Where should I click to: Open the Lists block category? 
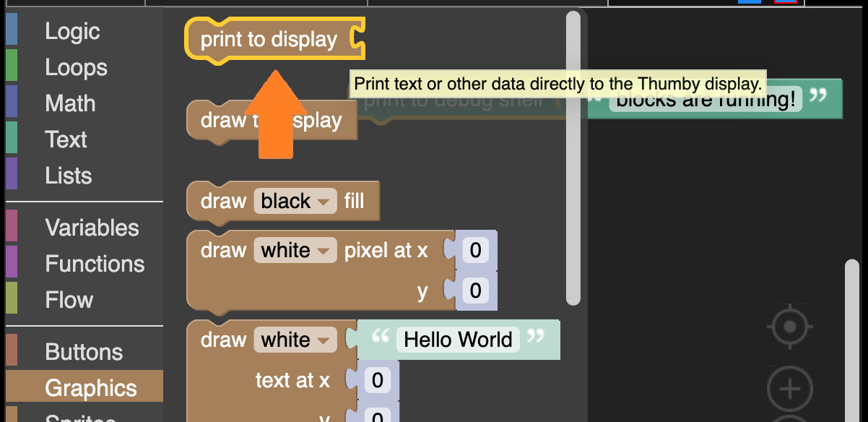[x=69, y=176]
